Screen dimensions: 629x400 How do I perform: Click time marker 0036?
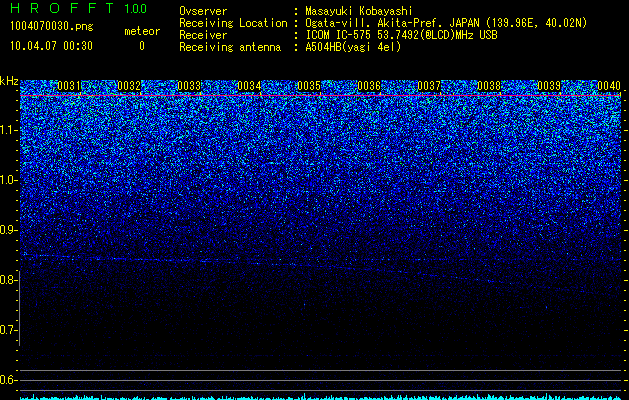click(x=369, y=86)
